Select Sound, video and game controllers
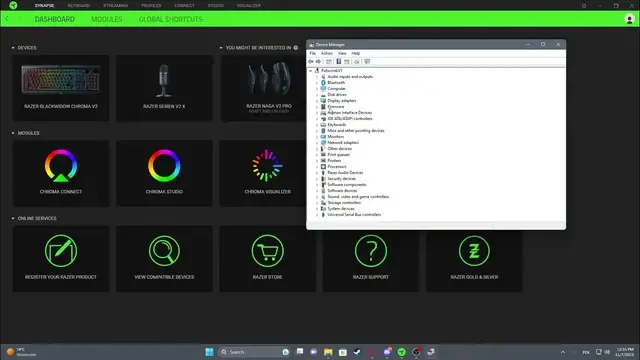The image size is (640, 360). (358, 197)
